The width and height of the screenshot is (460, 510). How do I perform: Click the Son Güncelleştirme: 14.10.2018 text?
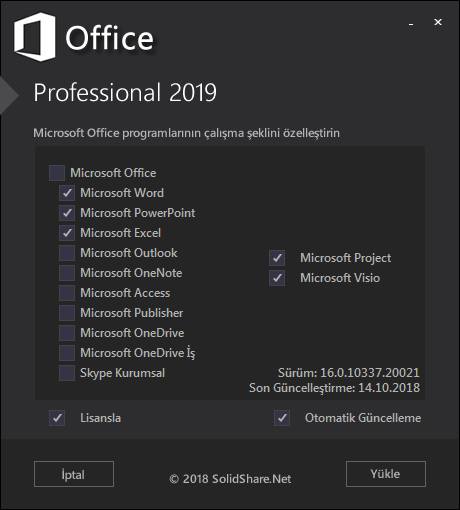coord(334,388)
